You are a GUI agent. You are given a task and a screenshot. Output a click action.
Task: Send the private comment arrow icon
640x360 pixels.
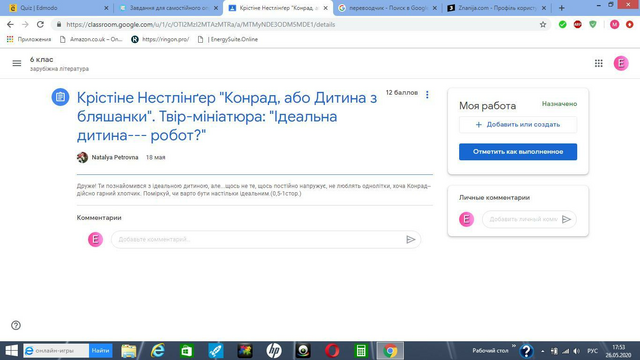click(566, 219)
